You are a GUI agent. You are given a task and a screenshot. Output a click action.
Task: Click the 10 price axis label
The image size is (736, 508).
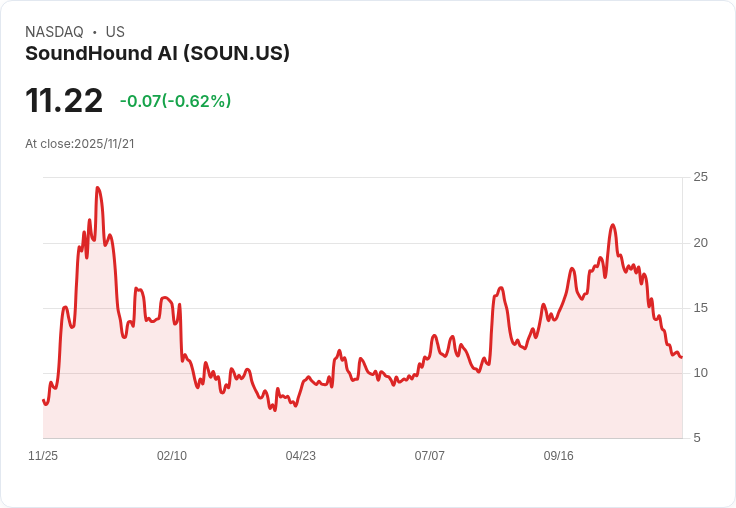click(700, 373)
